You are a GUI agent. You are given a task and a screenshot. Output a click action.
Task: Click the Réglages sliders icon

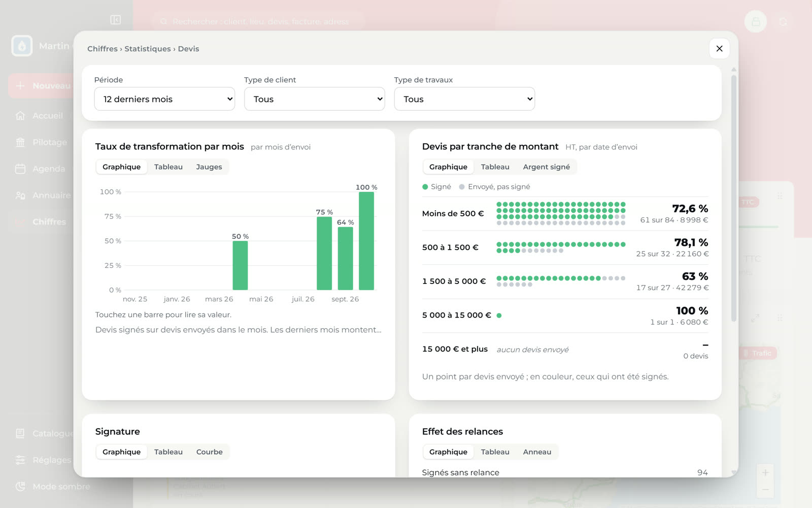20,460
